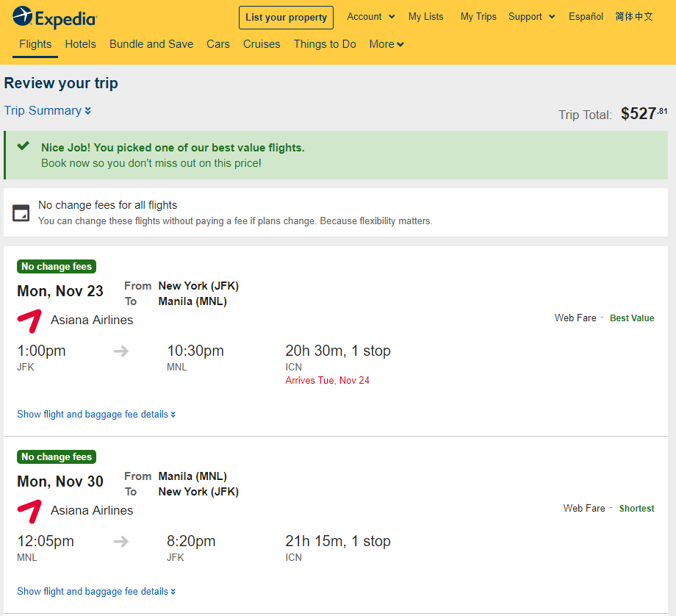This screenshot has height=616, width=676.
Task: Click the calendar icon beside No change fees
Action: [21, 213]
